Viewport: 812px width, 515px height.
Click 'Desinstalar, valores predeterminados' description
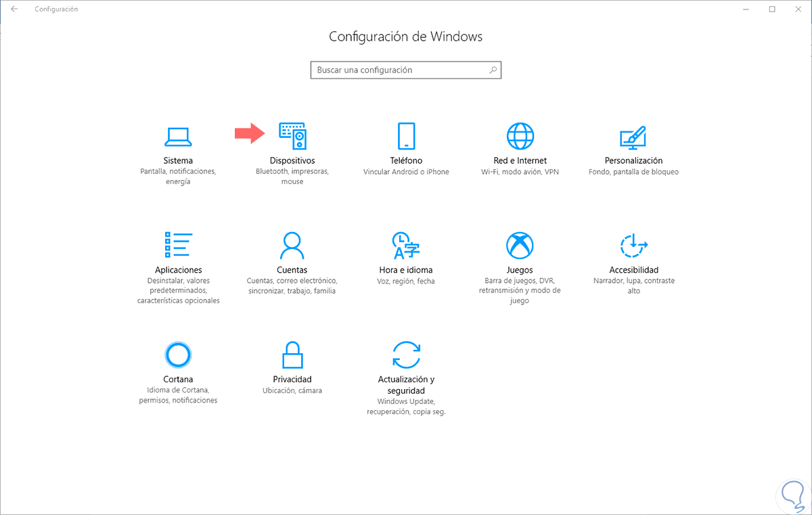[179, 290]
